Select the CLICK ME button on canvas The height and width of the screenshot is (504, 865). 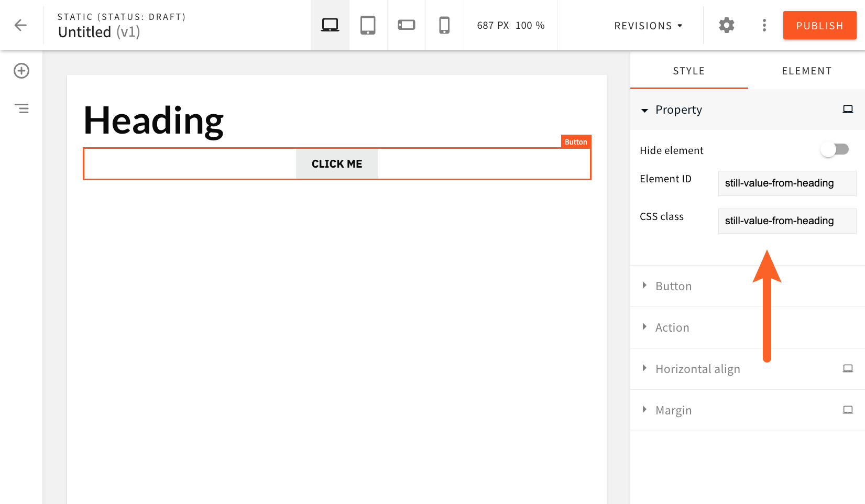coord(337,163)
